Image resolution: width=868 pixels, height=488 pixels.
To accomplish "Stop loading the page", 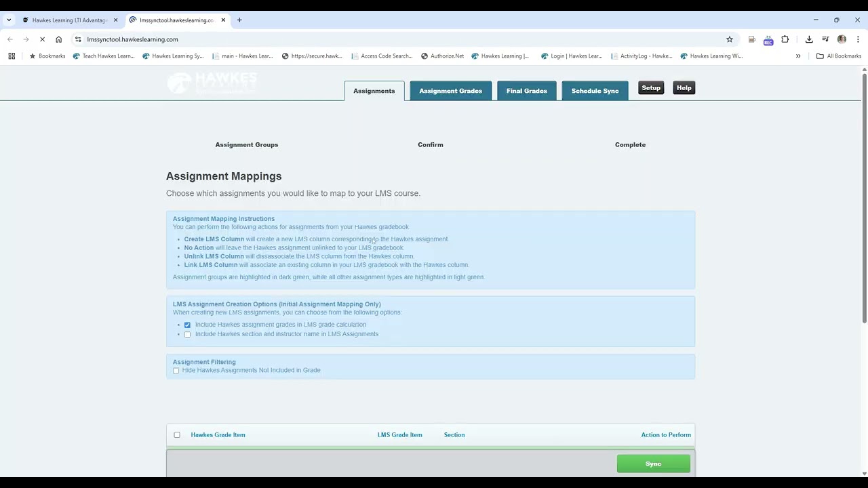I will 42,39.
